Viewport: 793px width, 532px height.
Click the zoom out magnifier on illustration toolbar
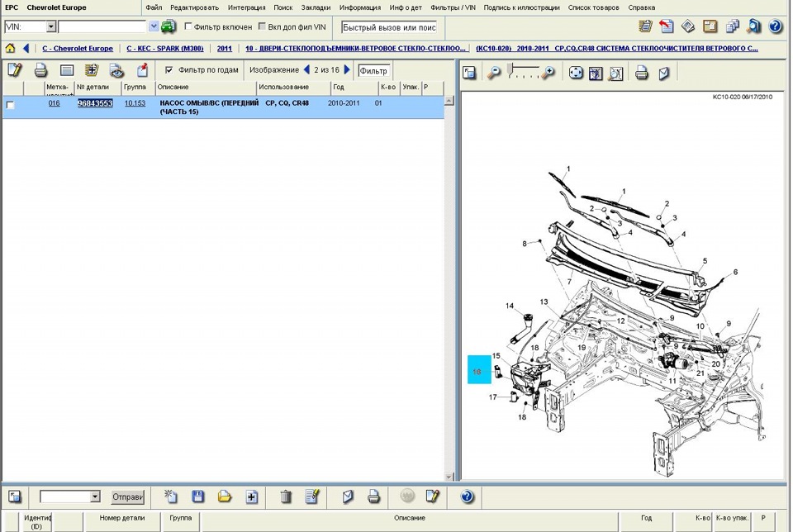pos(494,74)
